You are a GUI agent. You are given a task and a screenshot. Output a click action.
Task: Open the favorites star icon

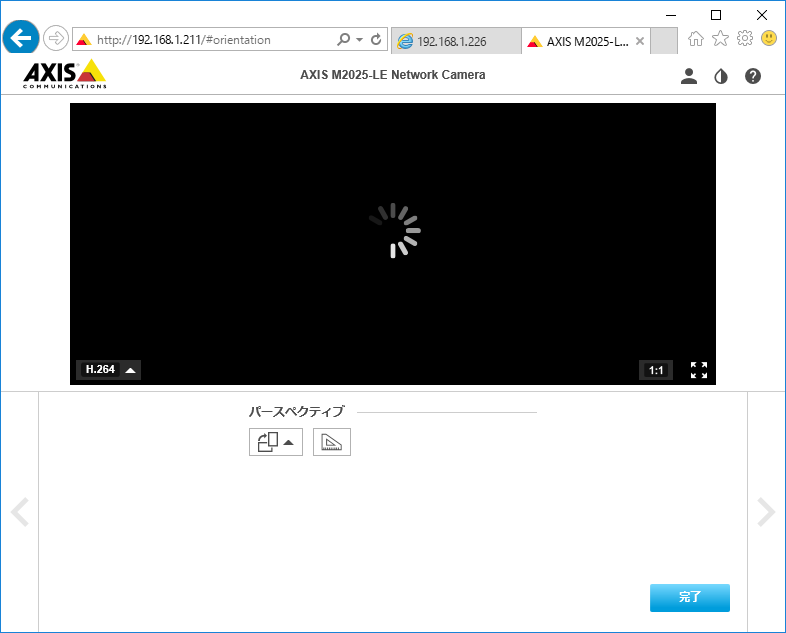(720, 38)
